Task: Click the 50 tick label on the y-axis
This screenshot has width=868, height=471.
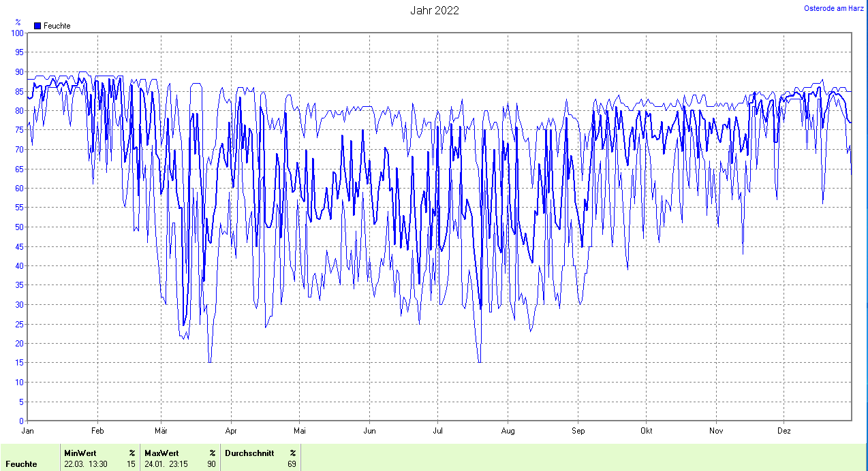Action: (19, 227)
